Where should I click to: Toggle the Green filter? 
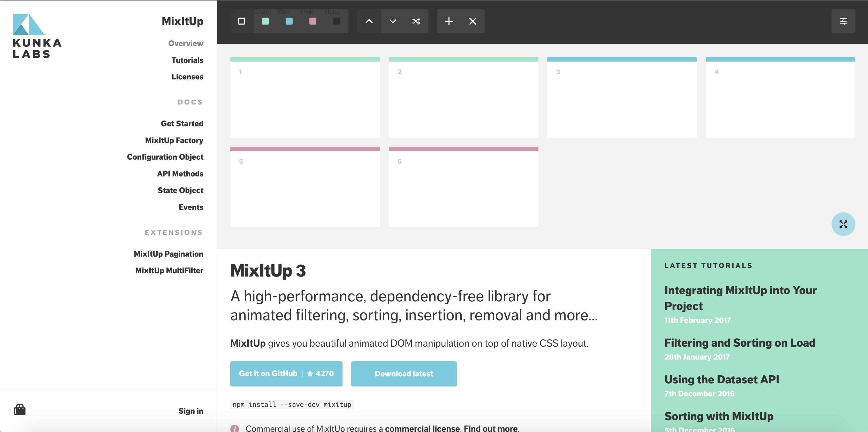point(265,21)
